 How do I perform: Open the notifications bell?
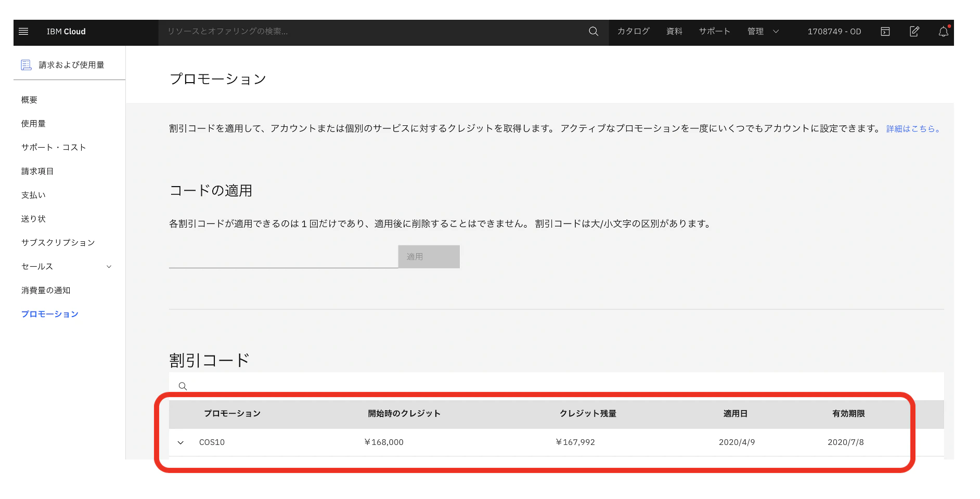click(944, 32)
